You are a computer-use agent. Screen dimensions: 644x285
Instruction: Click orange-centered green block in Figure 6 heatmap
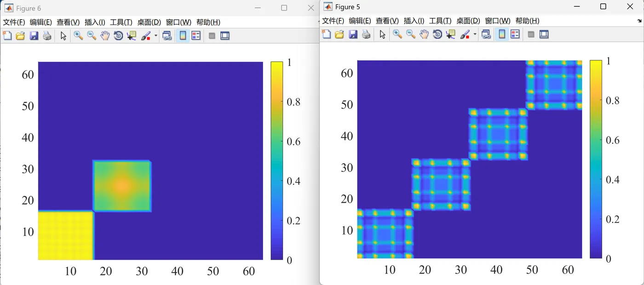click(x=122, y=186)
